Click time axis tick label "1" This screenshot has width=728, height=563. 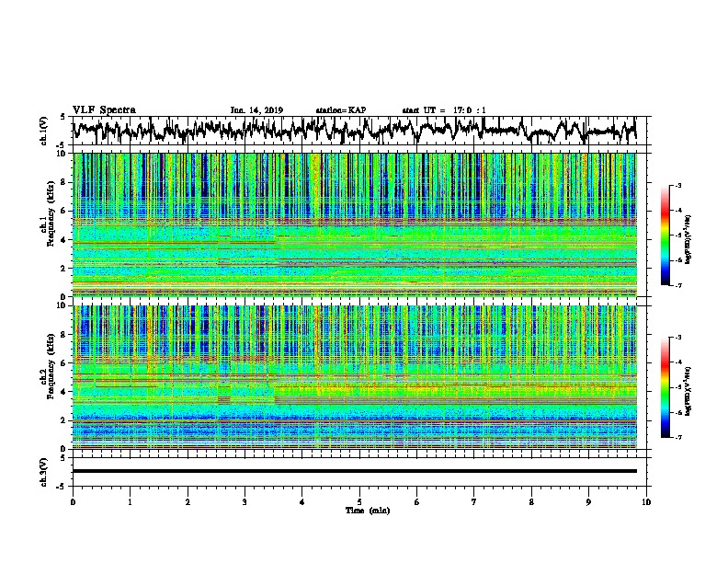point(130,502)
